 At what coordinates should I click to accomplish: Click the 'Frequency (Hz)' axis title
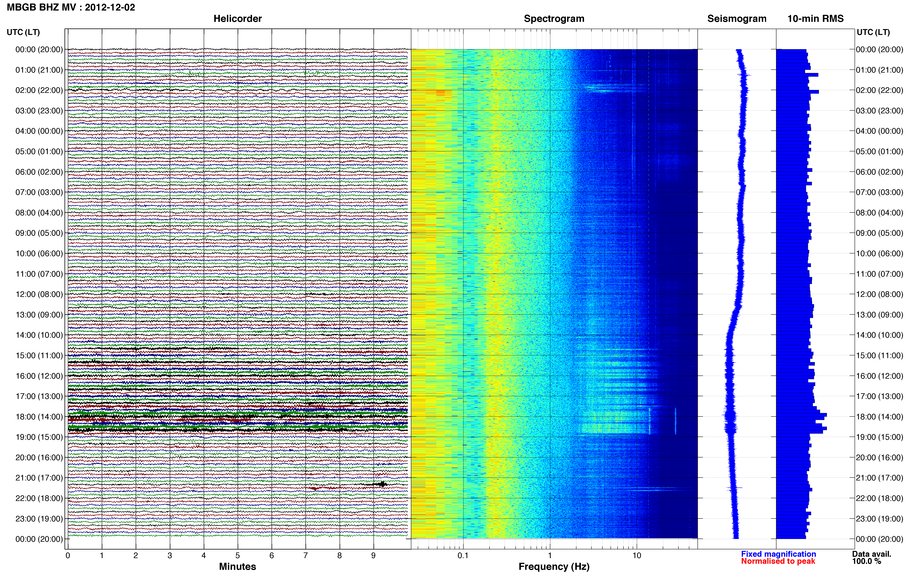coord(554,567)
